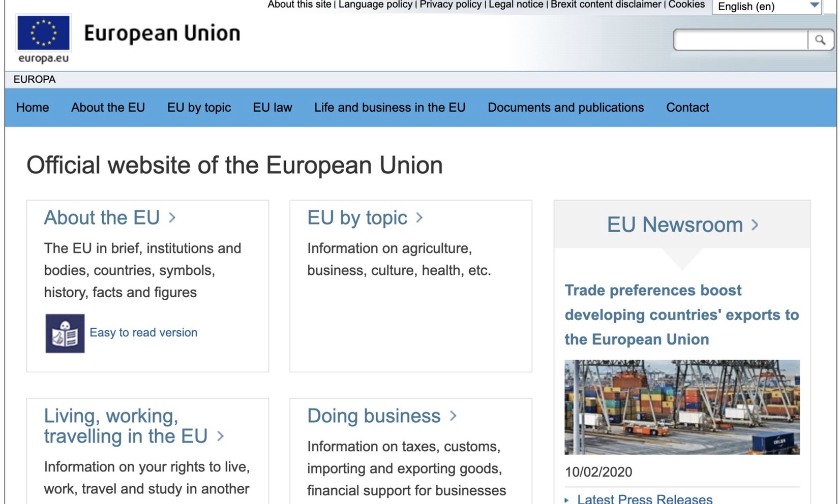Go to Contact in the navigation bar
Screen dimensions: 840x504
(687, 108)
